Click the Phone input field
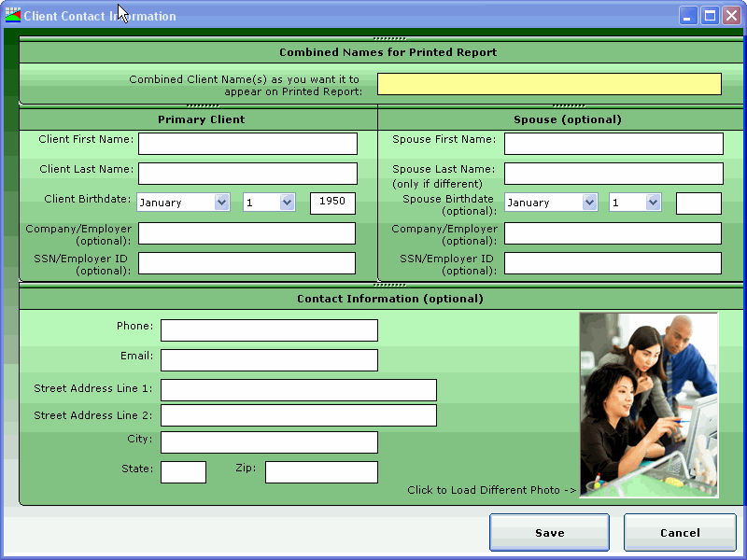Screen dimensions: 747x560 (x=269, y=330)
